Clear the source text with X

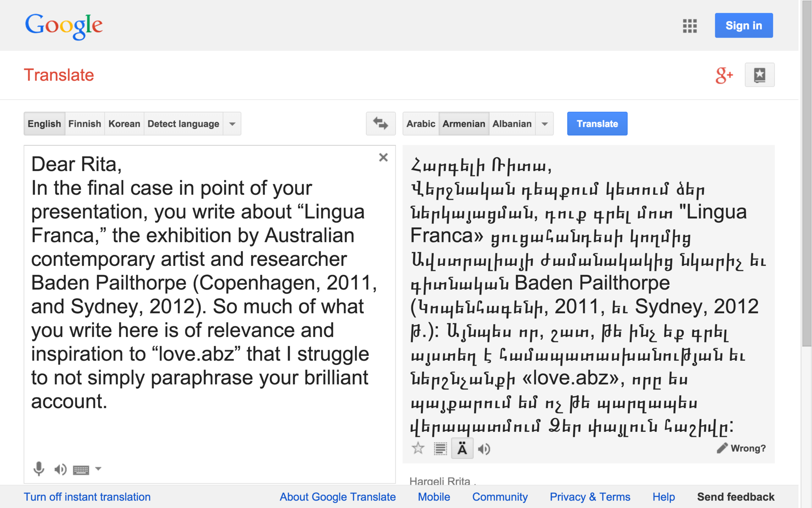click(383, 157)
